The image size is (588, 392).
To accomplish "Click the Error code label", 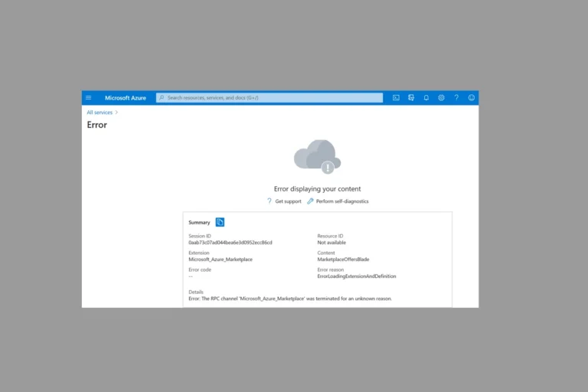I will [200, 269].
